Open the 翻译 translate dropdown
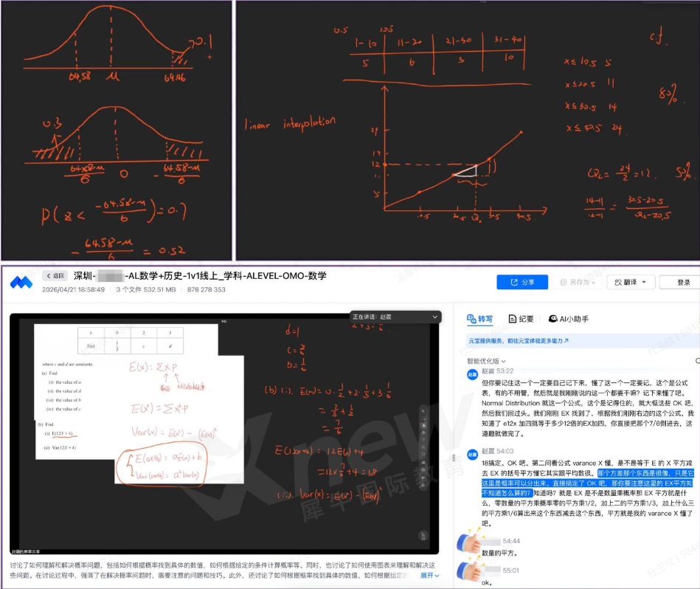 coord(630,282)
